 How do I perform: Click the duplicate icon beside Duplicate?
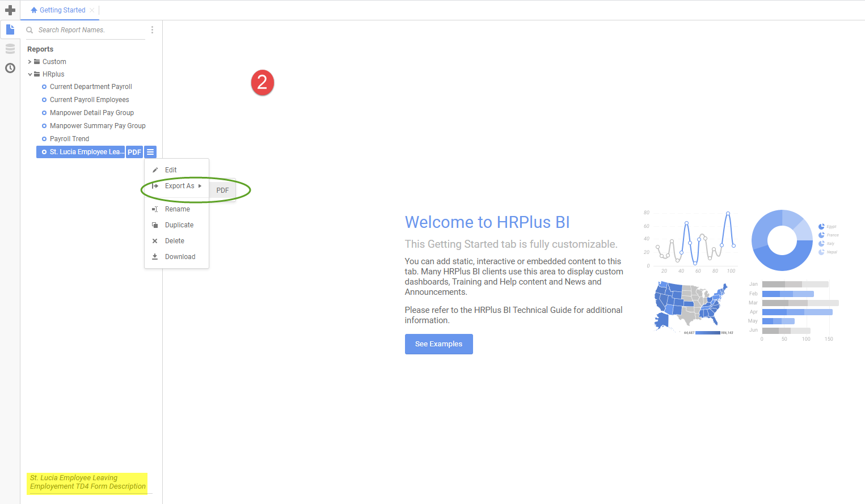pos(155,225)
